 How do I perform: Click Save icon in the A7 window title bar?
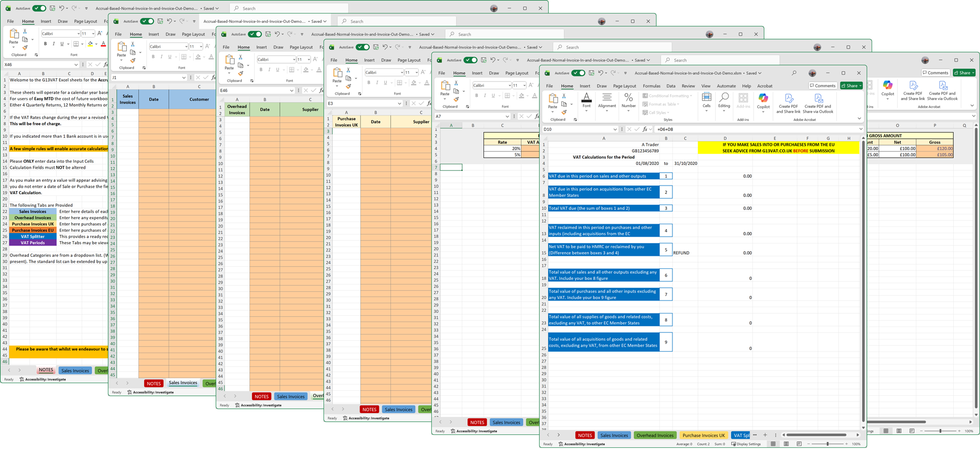483,60
